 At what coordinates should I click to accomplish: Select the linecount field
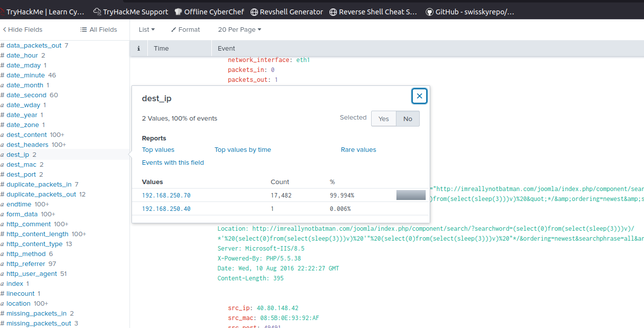[x=20, y=294]
